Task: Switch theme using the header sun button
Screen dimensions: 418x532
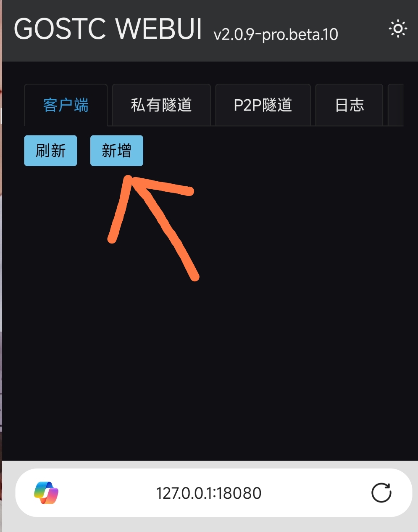Action: (x=398, y=29)
